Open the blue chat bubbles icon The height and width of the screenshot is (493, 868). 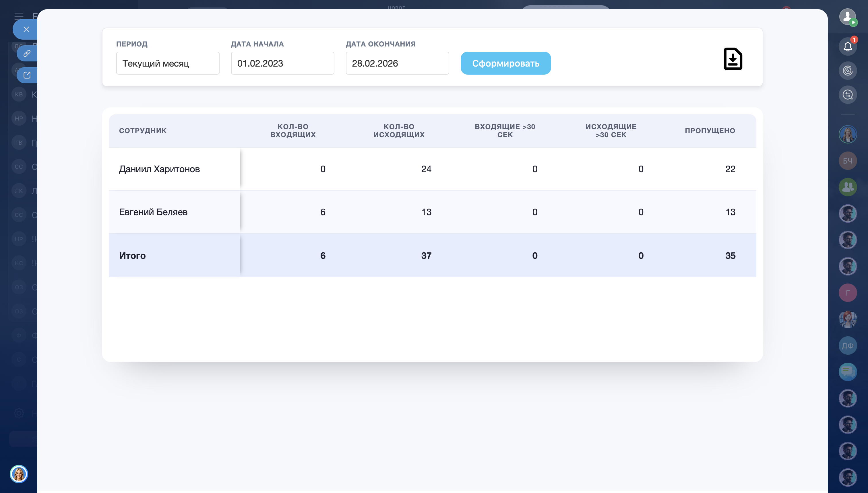pos(847,372)
